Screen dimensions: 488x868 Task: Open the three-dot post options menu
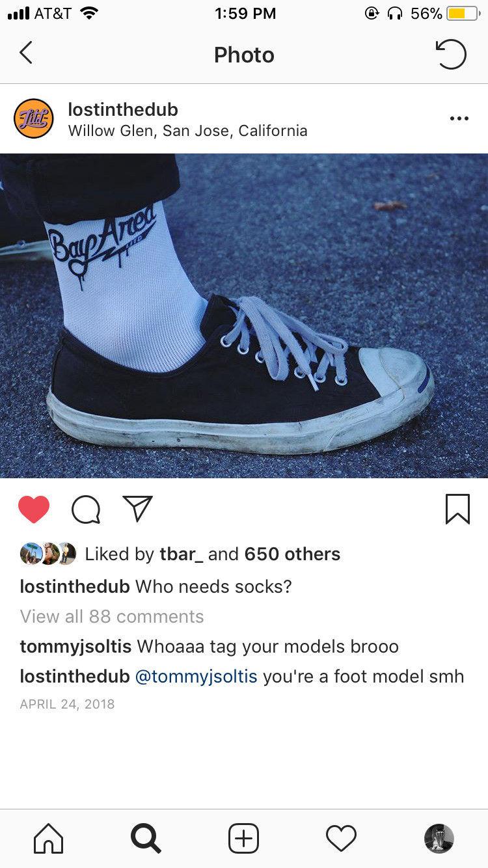click(x=459, y=118)
